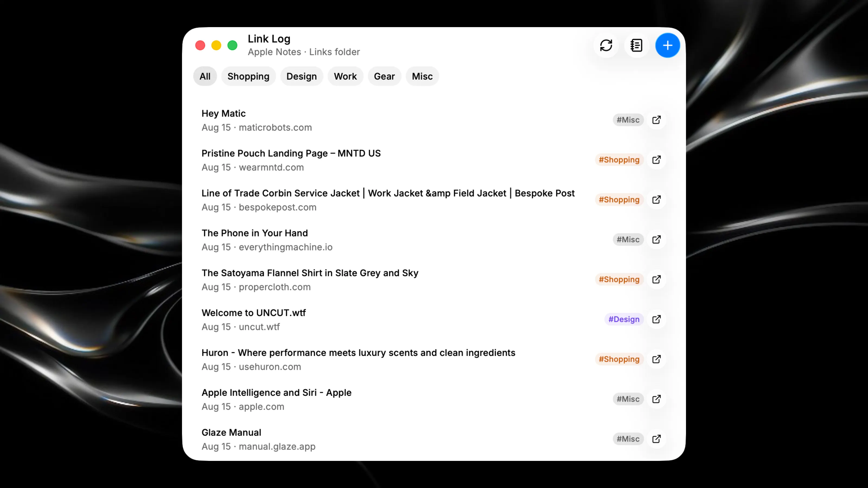Open external link icon for Corbin Service Jacket
This screenshot has width=868, height=488.
pyautogui.click(x=656, y=200)
